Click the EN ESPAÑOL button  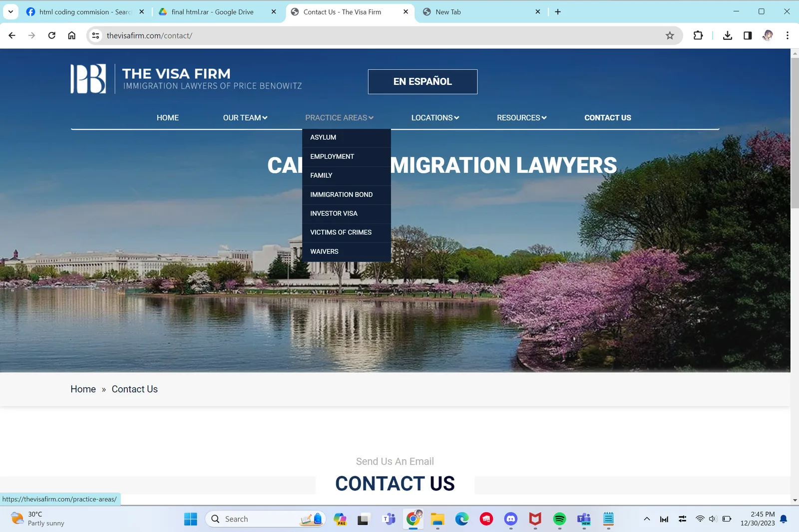click(x=422, y=81)
